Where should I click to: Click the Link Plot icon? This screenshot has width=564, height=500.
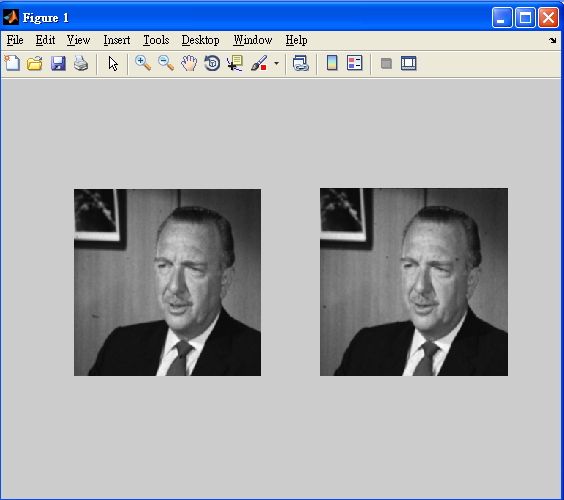tap(301, 63)
